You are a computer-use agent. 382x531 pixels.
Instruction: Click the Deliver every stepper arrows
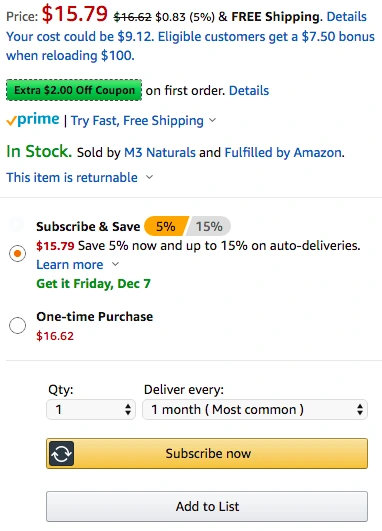coord(360,409)
